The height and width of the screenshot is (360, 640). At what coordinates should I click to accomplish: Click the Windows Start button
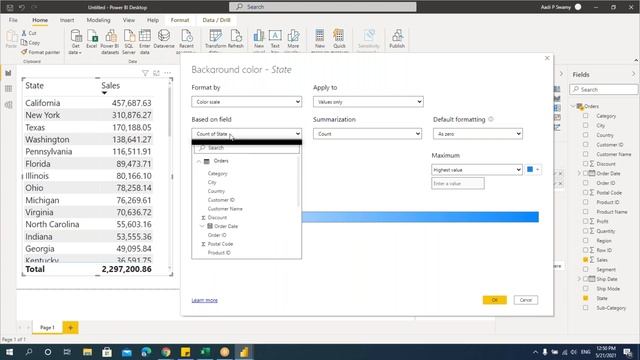click(9, 352)
